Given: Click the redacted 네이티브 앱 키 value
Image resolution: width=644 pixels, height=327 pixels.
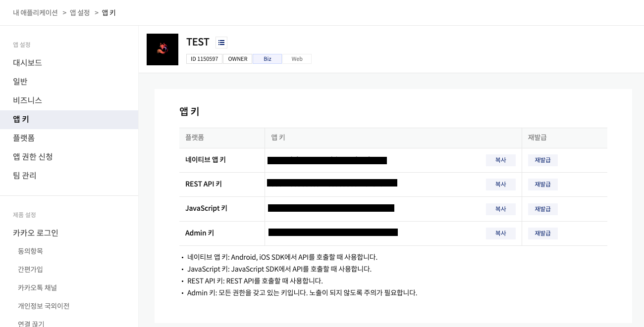Looking at the screenshot, I should tap(327, 160).
